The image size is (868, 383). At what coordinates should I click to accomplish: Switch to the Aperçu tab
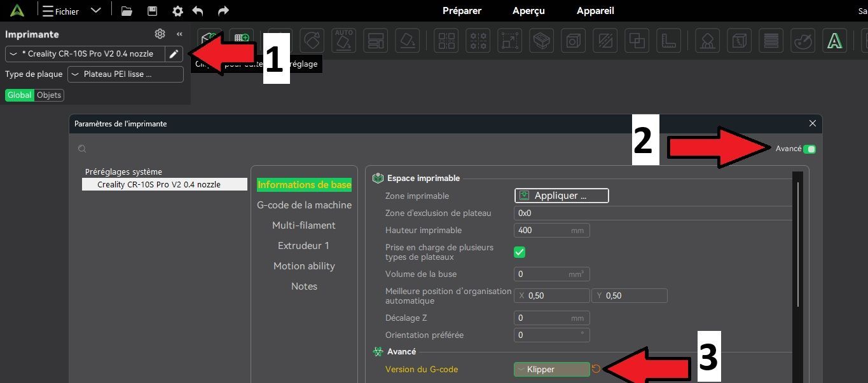tap(529, 11)
